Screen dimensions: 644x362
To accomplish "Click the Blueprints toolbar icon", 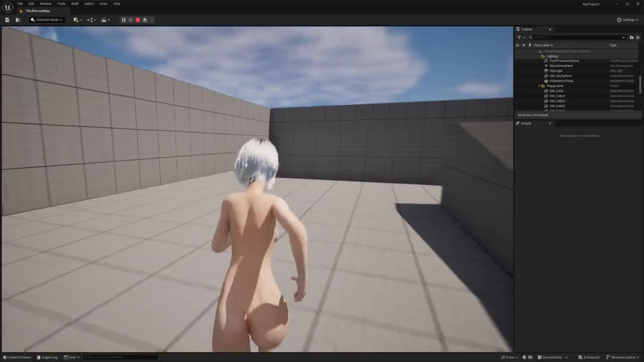I will pos(91,20).
